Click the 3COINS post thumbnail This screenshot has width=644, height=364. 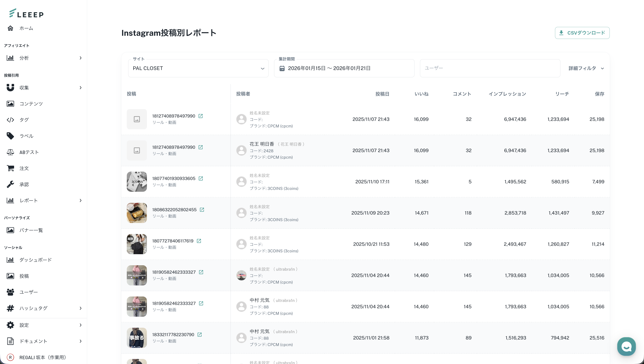(x=137, y=182)
